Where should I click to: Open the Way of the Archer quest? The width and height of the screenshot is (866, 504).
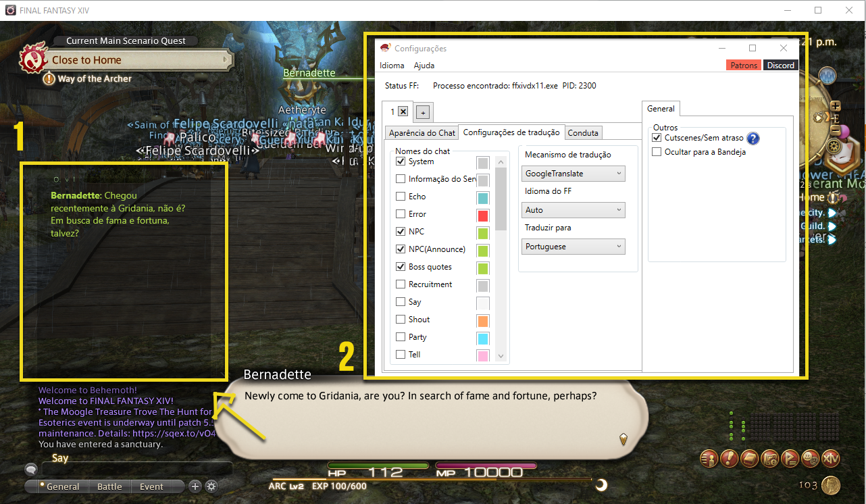95,79
